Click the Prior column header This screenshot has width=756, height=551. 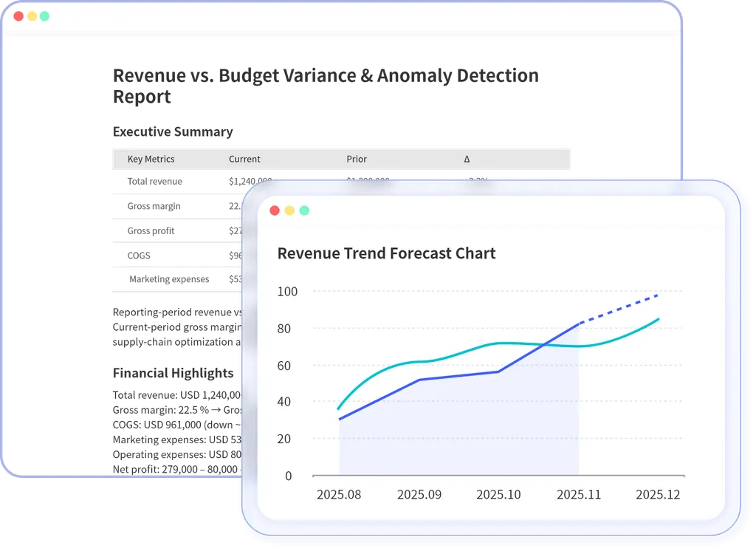357,159
